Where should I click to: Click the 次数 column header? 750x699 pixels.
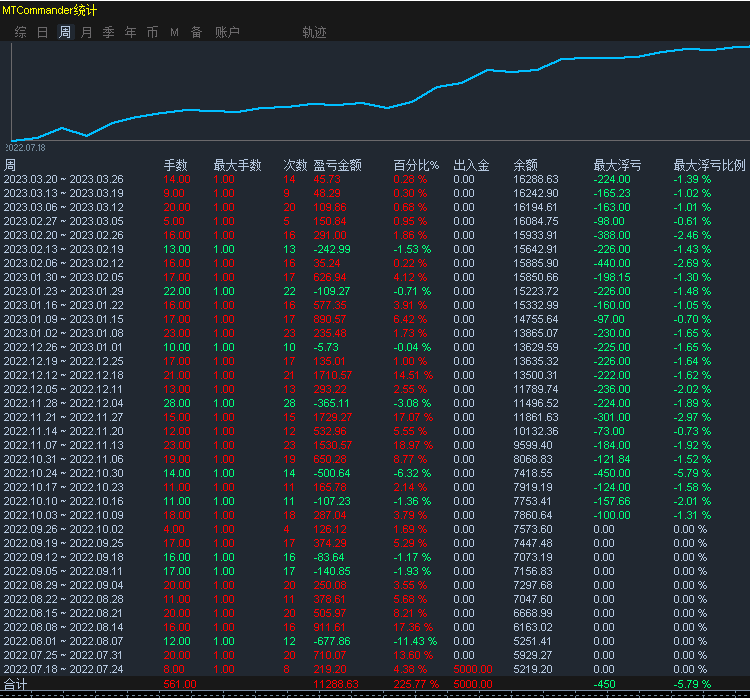pyautogui.click(x=295, y=166)
